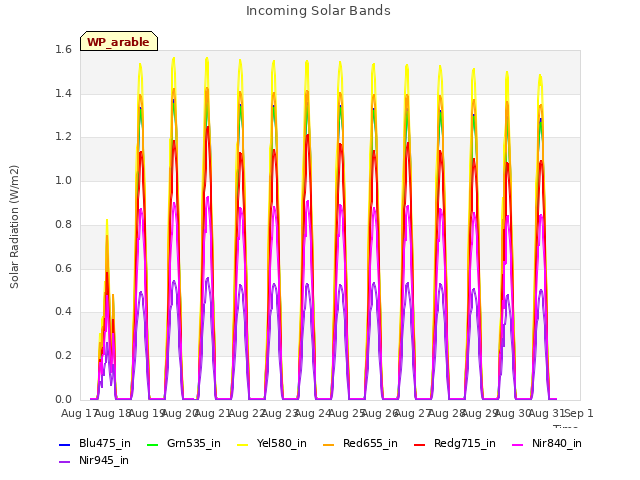Viewport: 640px width, 480px height.
Task: Select the Yel580_in legend label
Action: pyautogui.click(x=282, y=444)
